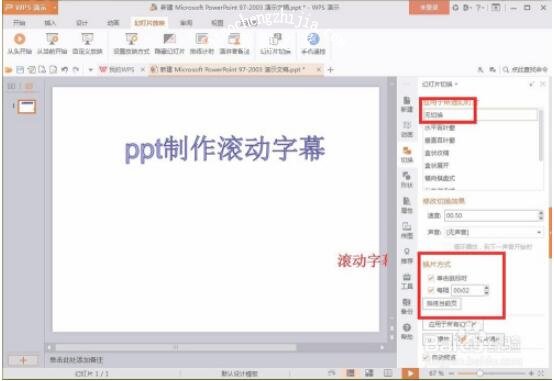Click Apply to All Slides (应用于所有幻灯片) button
Image resolution: width=554 pixels, height=381 pixels.
453,324
